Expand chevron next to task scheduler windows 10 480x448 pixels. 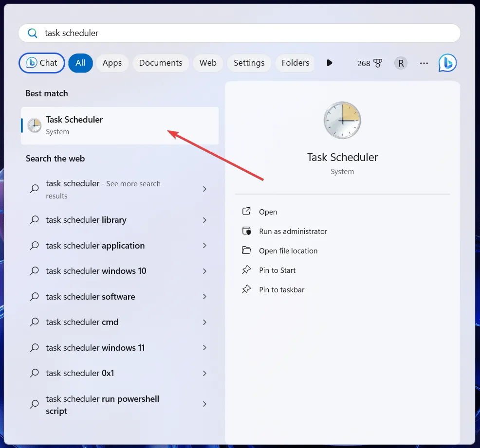click(x=204, y=271)
